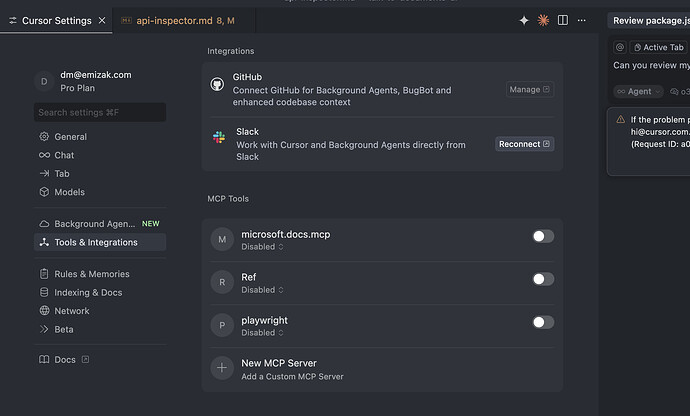This screenshot has height=416, width=690.
Task: Click the Slack logo icon
Action: click(218, 137)
